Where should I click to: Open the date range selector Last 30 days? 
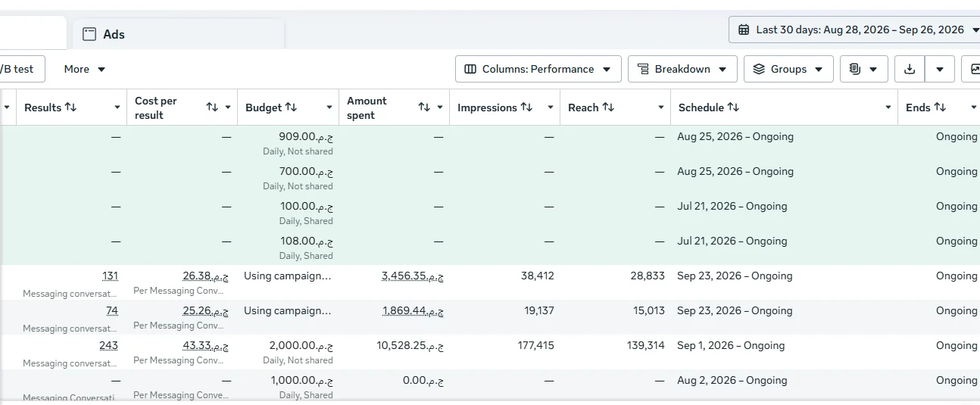[854, 30]
